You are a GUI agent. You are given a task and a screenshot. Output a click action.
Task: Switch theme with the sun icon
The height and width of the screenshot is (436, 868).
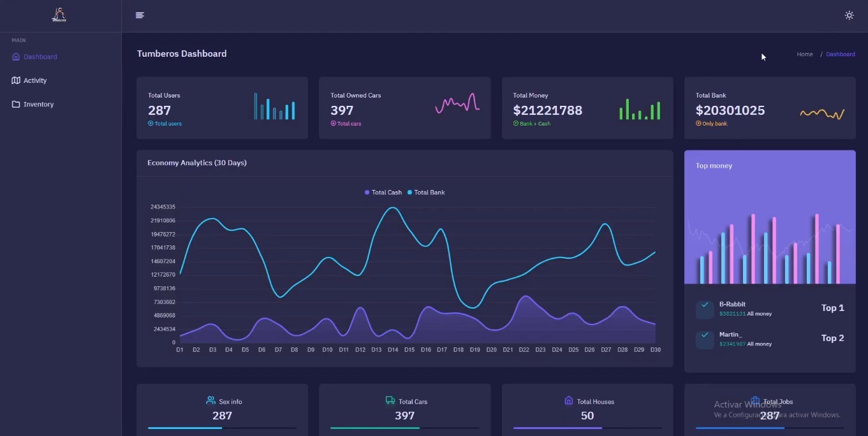(849, 15)
